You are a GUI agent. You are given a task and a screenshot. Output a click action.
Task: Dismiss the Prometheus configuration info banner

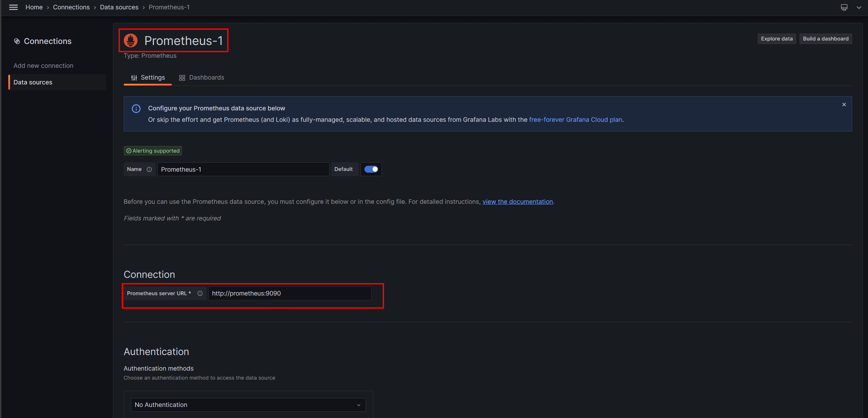pyautogui.click(x=844, y=104)
